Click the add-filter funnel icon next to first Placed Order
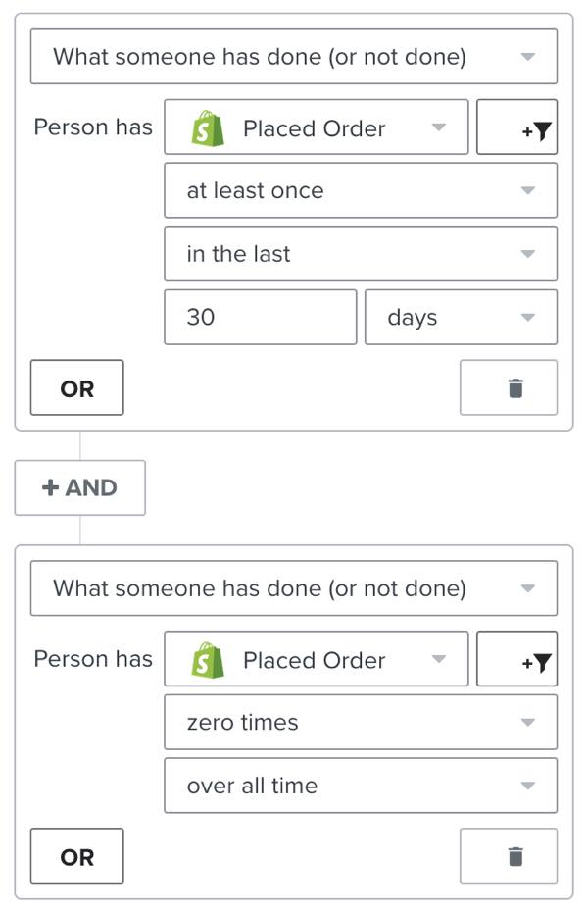This screenshot has height=914, width=588. click(517, 127)
